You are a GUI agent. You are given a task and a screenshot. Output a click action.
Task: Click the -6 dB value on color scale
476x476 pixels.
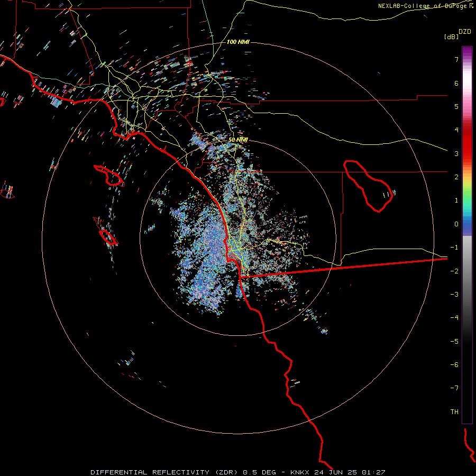coord(454,365)
